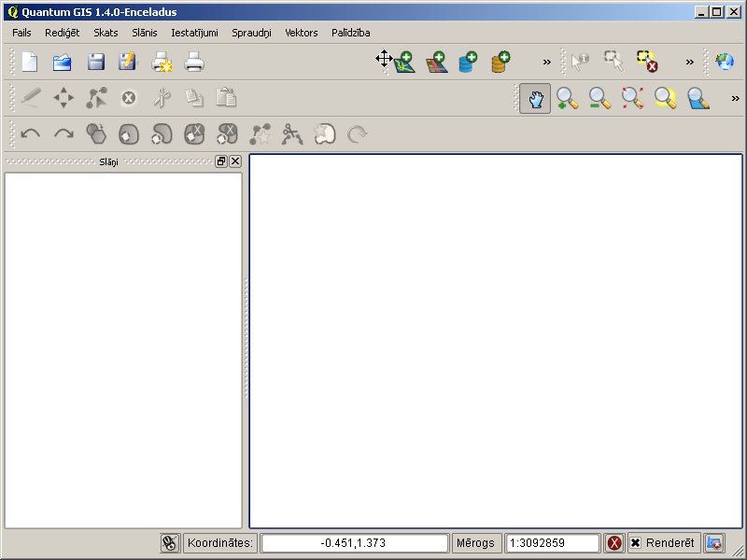The height and width of the screenshot is (560, 747).
Task: Expand hidden file toolbar items chevron
Action: point(547,62)
